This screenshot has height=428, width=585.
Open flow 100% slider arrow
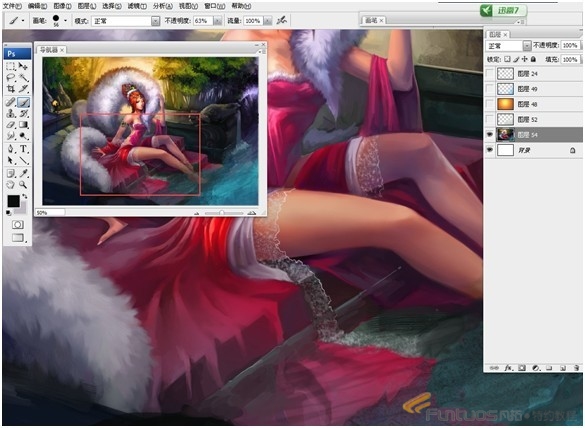pyautogui.click(x=268, y=21)
